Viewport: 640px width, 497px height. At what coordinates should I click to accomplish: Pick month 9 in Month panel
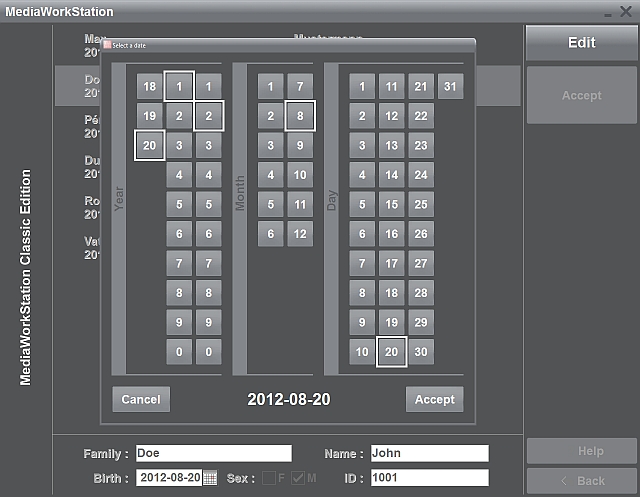click(300, 145)
